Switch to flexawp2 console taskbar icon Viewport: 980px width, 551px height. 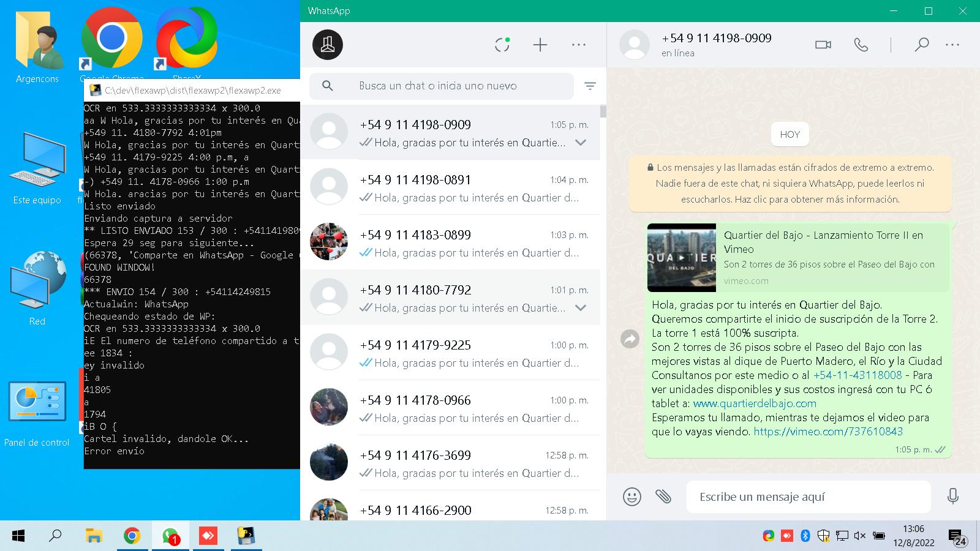[246, 536]
